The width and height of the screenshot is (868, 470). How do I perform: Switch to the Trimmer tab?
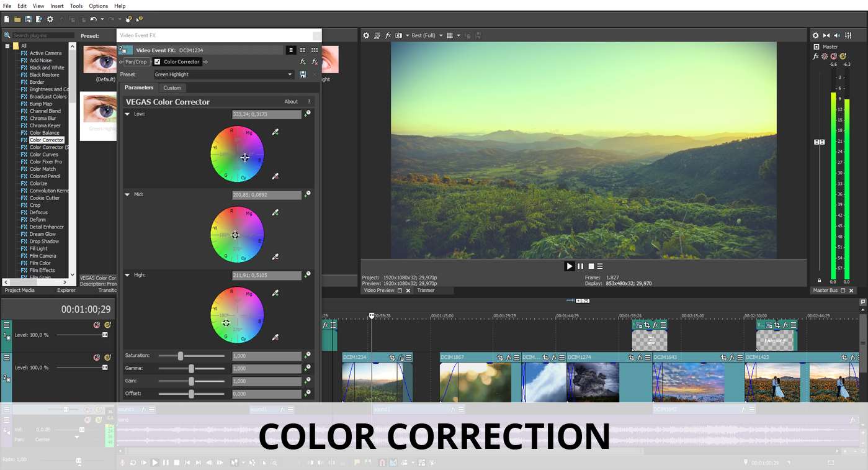coord(426,291)
